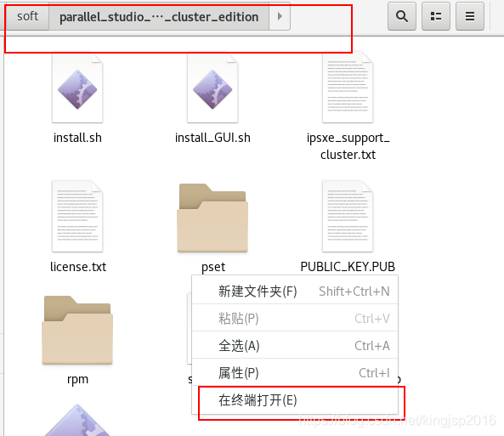Select the PUBLIC_KEY.PUB file icon
Image resolution: width=504 pixels, height=436 pixels.
pyautogui.click(x=348, y=217)
